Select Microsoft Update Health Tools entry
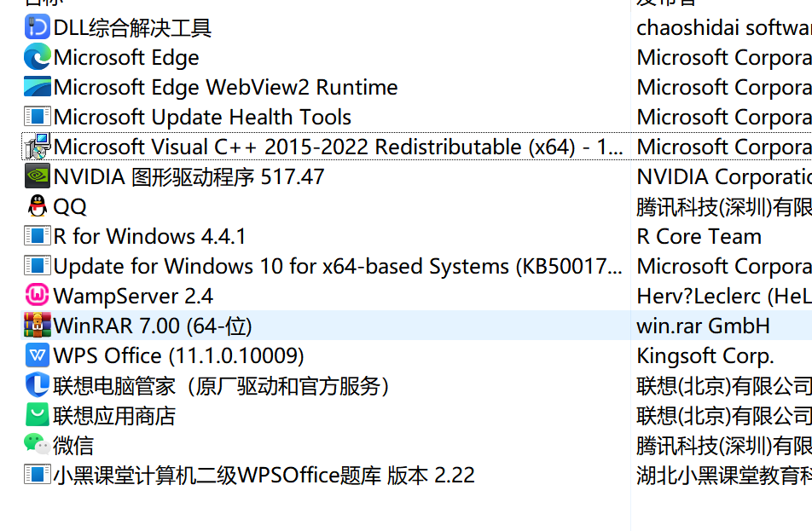The height and width of the screenshot is (531, 812). tap(202, 118)
